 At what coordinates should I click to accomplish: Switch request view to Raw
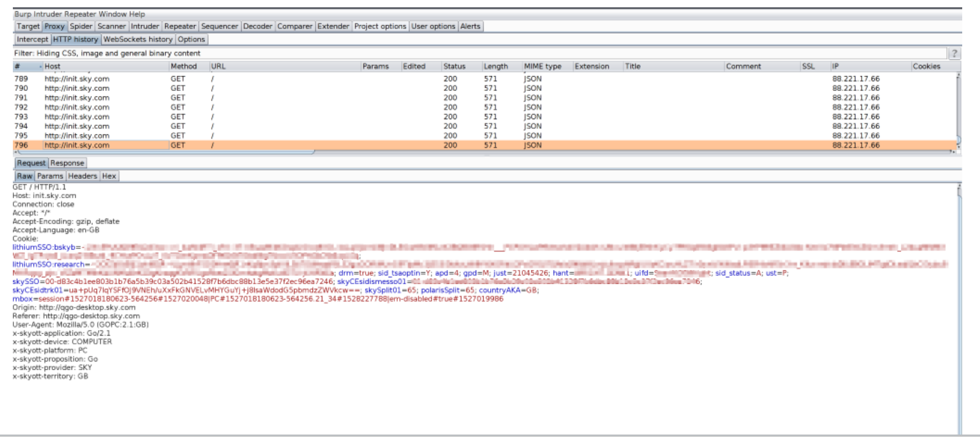click(24, 176)
